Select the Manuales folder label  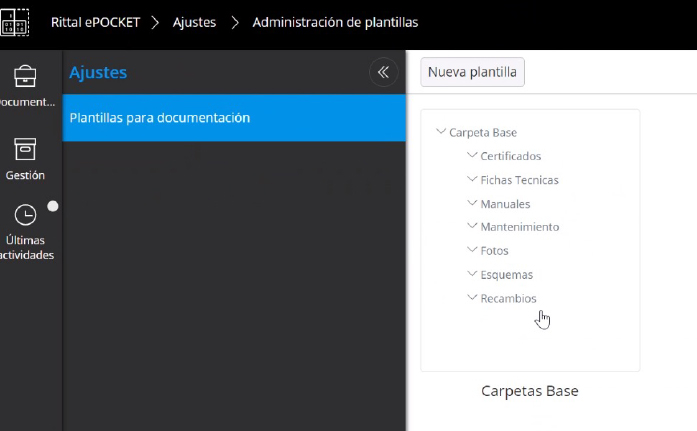click(505, 204)
